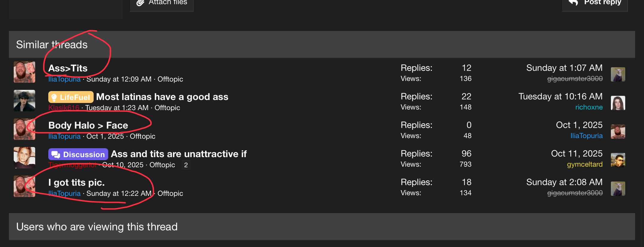Click IliaTopuria's avatar beside Body Halo thread
This screenshot has width=644, height=247.
[24, 129]
